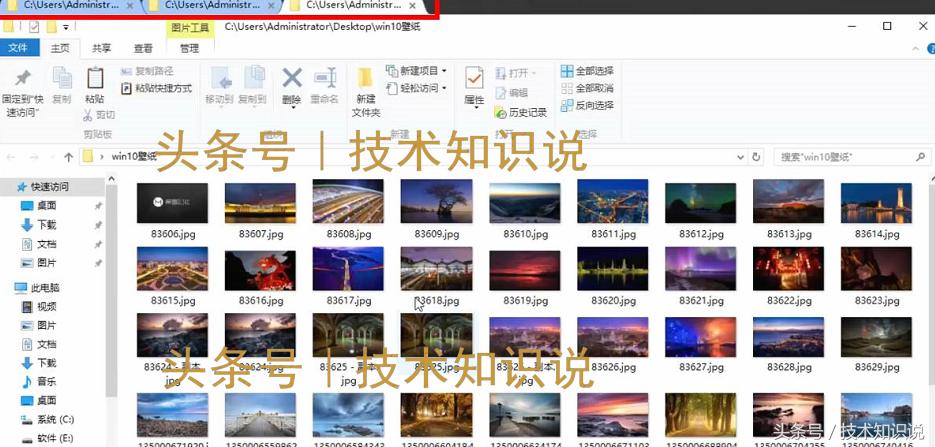Click breadcrumb win10壁纸 in address bar
The image size is (935, 447).
134,157
